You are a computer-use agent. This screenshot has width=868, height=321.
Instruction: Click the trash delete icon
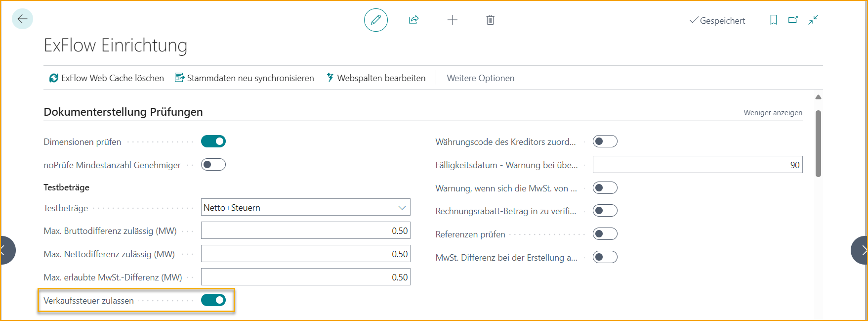point(490,20)
